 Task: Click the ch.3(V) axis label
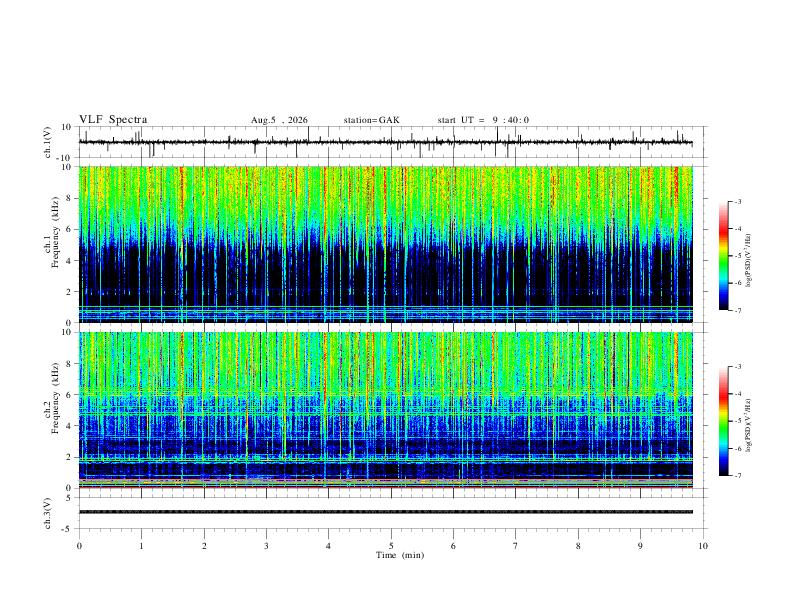tap(48, 514)
